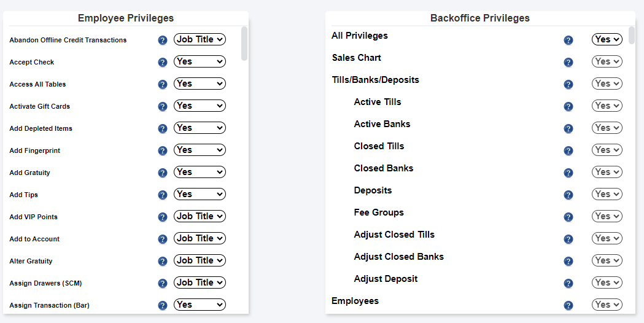Screen dimensions: 644x323
Task: Show help for Assign Drawers (SCM)
Action: (163, 284)
